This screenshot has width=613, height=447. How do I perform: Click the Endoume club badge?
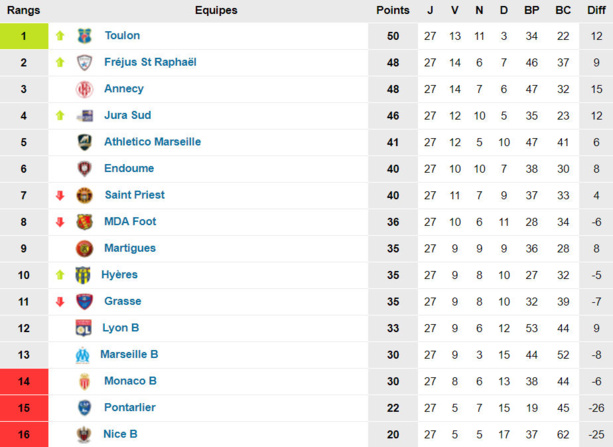point(84,169)
